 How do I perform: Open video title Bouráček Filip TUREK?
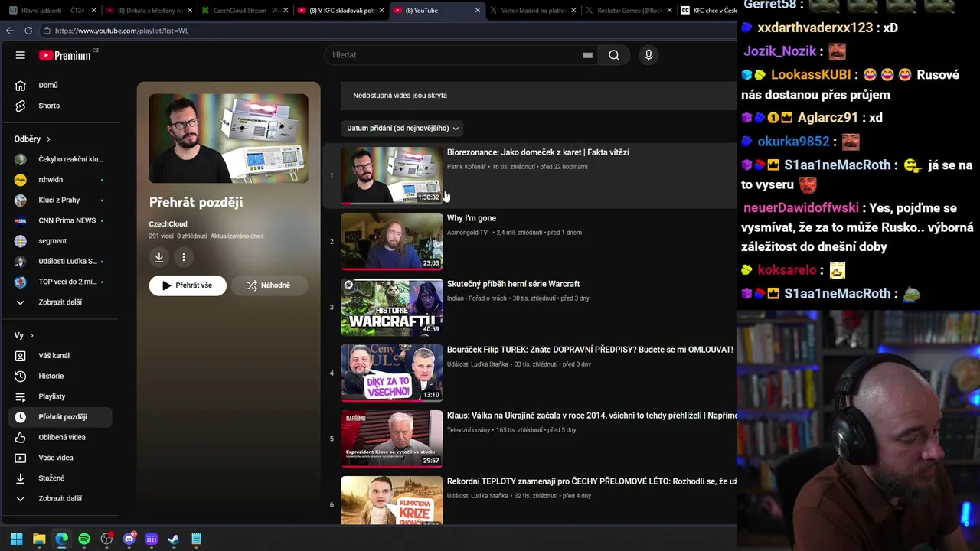590,350
